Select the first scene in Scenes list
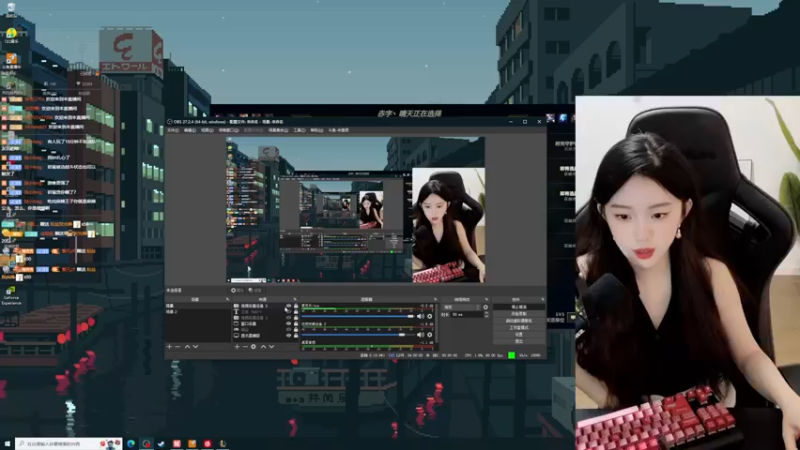Viewport: 800px width, 450px height. (x=198, y=306)
